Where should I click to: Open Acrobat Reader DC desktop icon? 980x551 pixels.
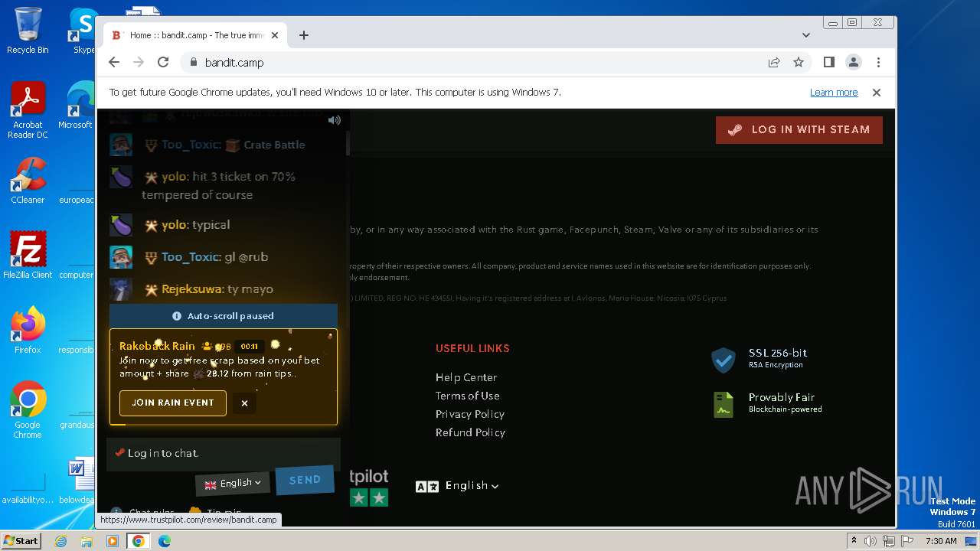[x=28, y=111]
